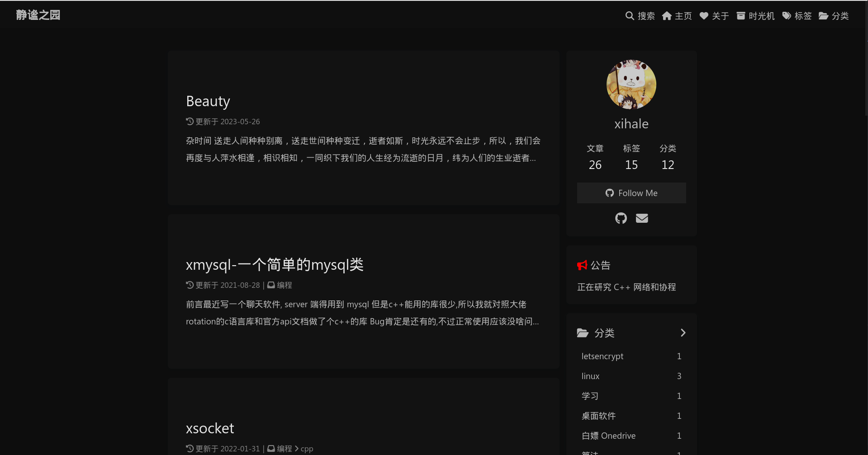
Task: Expand the 分类 panel chevron arrow
Action: point(683,333)
